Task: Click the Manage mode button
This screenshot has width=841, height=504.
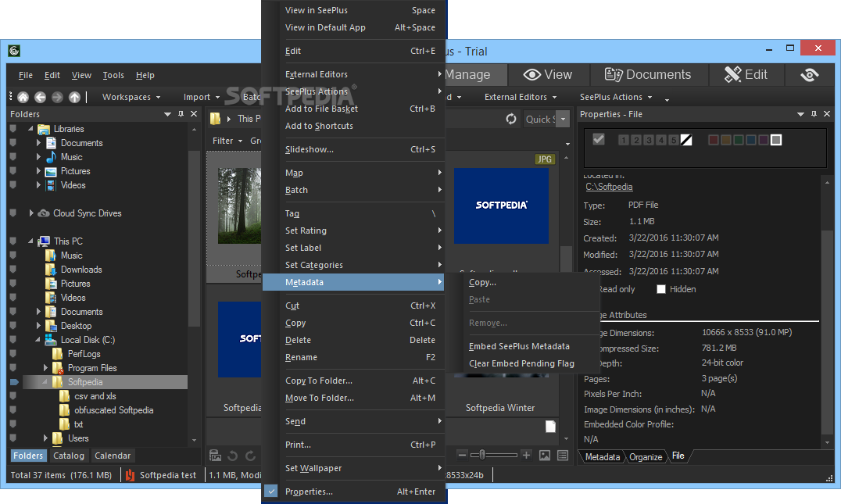Action: click(x=474, y=74)
